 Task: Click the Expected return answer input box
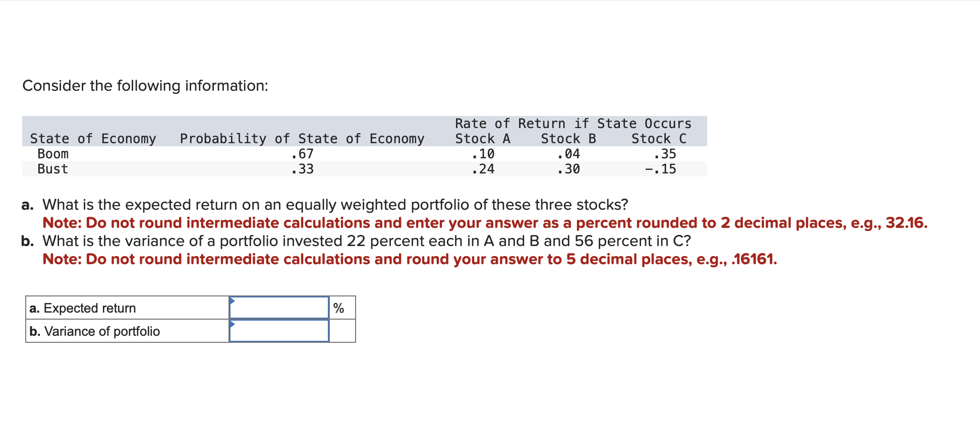coord(280,308)
